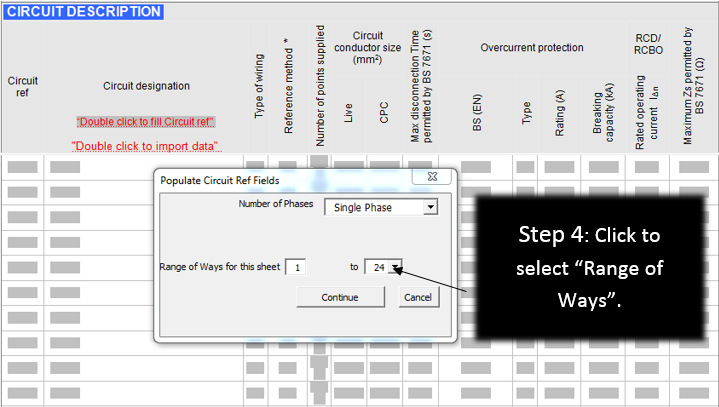Select the CIRCUIT DESCRIPTION heading cell
Screen dimensions: 719x407
(82, 11)
